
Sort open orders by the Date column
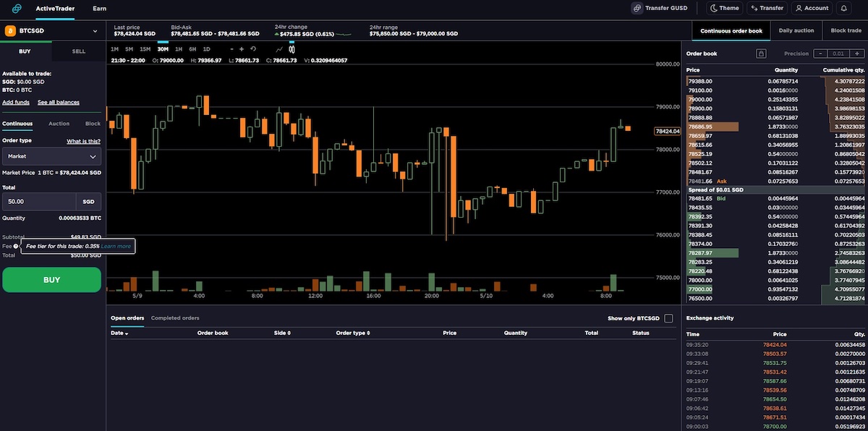point(119,333)
